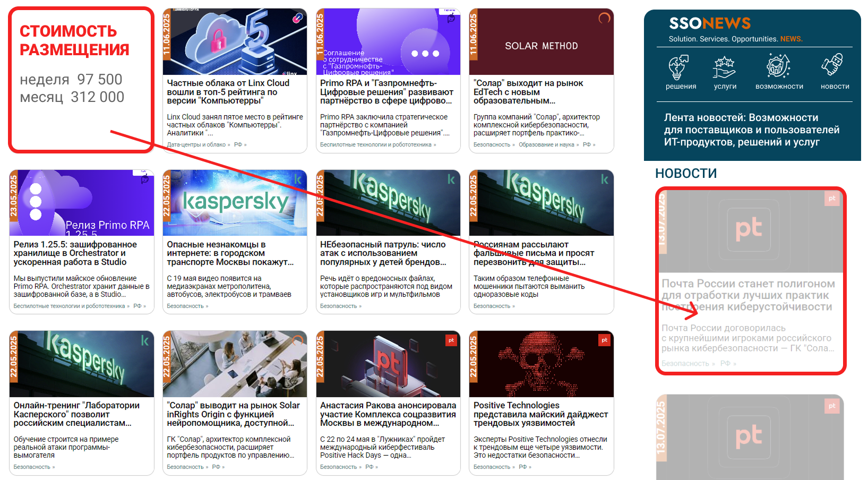868x480 pixels.
Task: Open excerpt С 22 по 24 мая в Лужниках
Action: pyautogui.click(x=382, y=447)
